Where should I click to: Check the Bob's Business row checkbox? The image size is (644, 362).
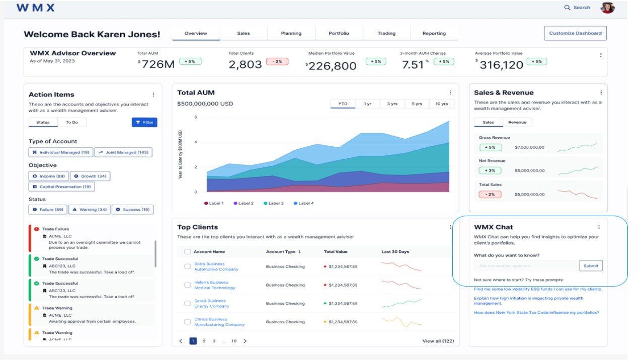coord(187,266)
